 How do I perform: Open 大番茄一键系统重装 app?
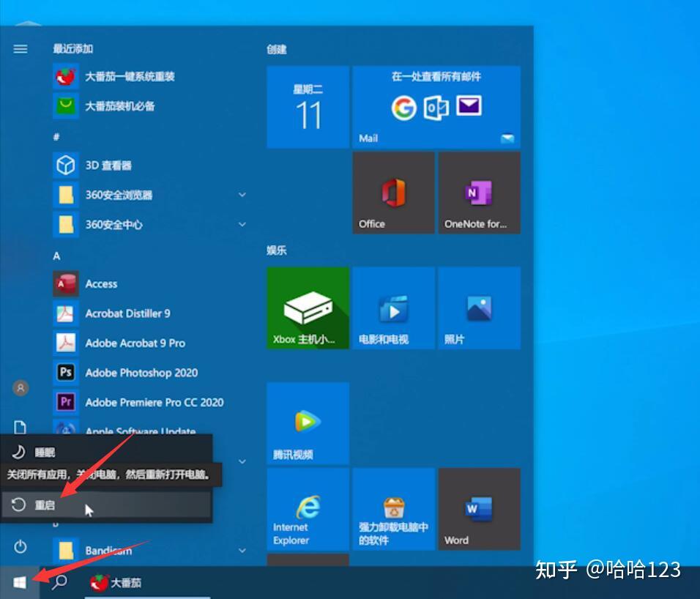coord(149,77)
